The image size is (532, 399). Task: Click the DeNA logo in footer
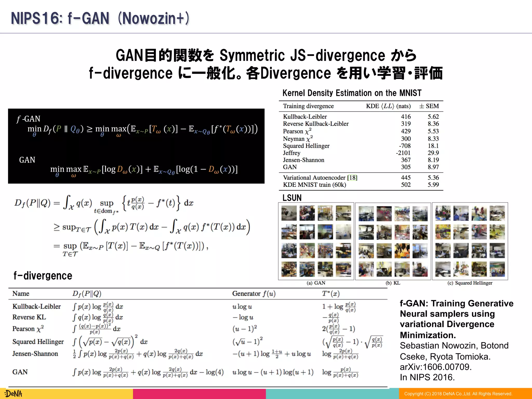[14, 394]
